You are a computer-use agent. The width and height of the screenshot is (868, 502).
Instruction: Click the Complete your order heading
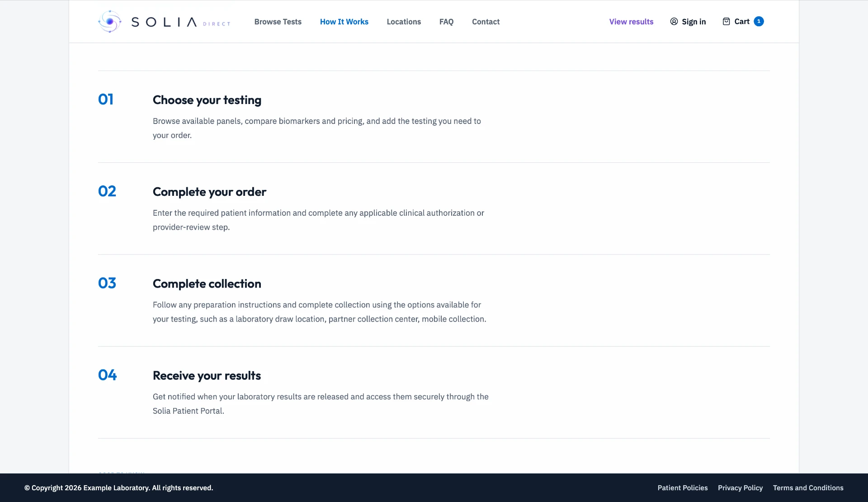click(209, 192)
